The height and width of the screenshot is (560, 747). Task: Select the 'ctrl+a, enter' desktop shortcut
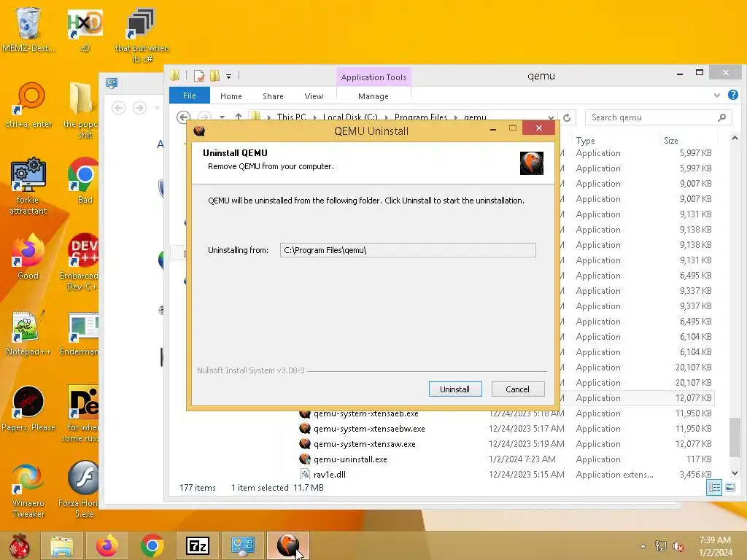[x=28, y=106]
